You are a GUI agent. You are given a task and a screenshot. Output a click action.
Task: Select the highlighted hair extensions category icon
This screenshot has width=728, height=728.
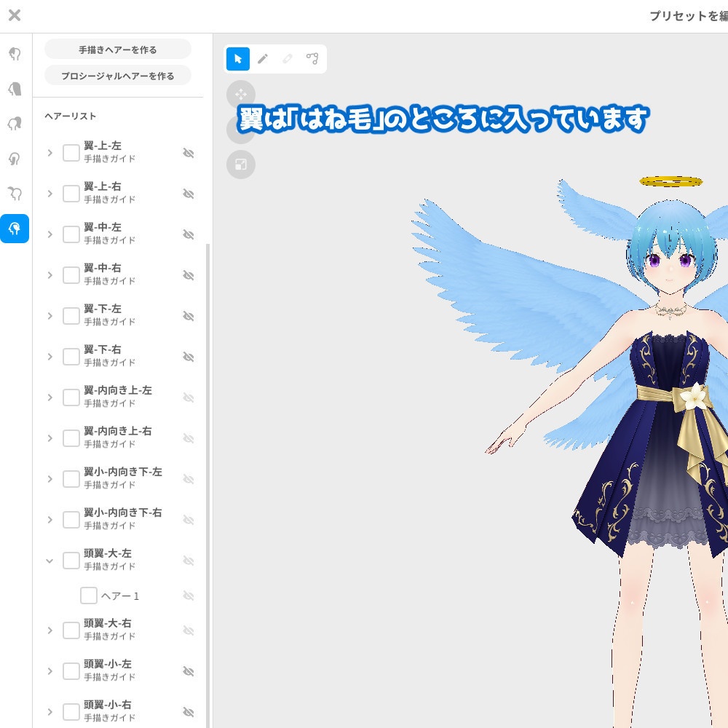click(x=15, y=229)
